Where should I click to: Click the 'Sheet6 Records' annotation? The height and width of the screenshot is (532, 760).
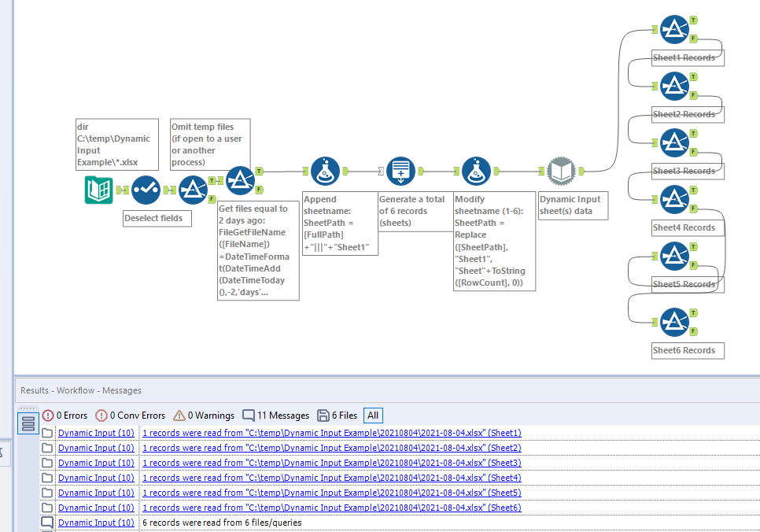click(688, 351)
